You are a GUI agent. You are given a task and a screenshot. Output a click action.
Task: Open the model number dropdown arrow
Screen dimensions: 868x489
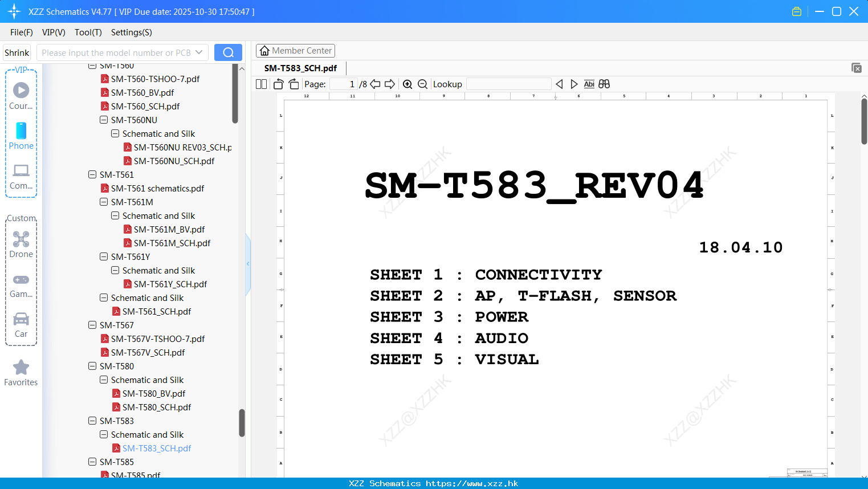[199, 52]
